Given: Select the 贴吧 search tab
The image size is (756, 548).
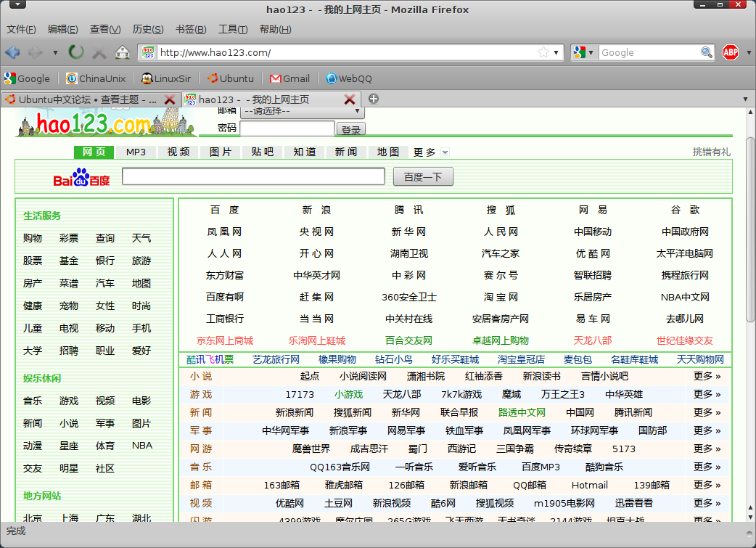Looking at the screenshot, I should (x=263, y=152).
